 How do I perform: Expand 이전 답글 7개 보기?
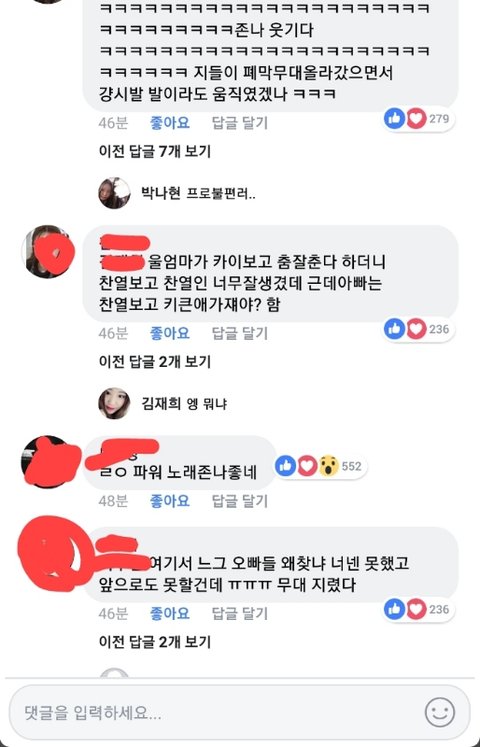(x=155, y=151)
